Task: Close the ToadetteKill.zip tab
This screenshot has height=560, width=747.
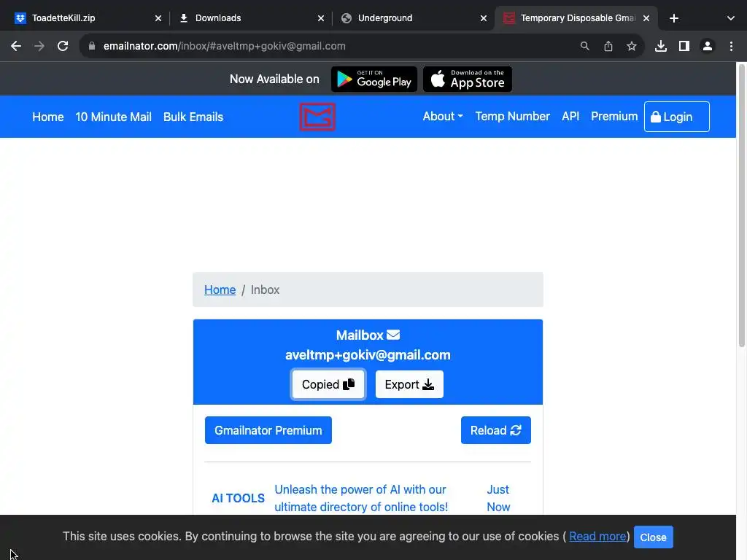Action: 158,18
